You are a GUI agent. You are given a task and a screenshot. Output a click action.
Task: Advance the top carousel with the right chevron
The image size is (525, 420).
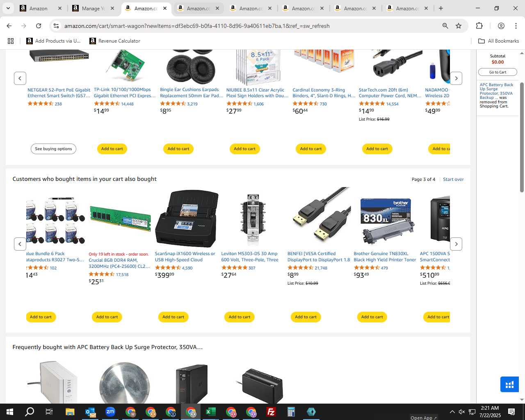[456, 78]
